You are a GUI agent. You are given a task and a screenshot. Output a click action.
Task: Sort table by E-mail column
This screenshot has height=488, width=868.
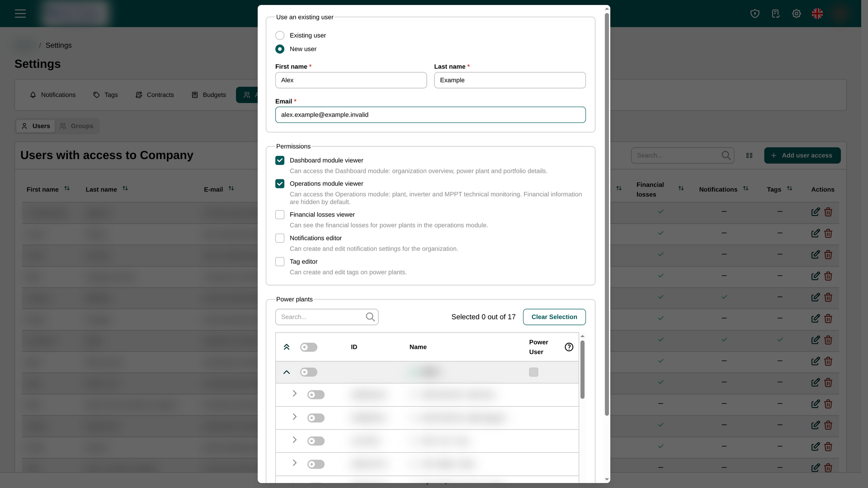(x=231, y=188)
